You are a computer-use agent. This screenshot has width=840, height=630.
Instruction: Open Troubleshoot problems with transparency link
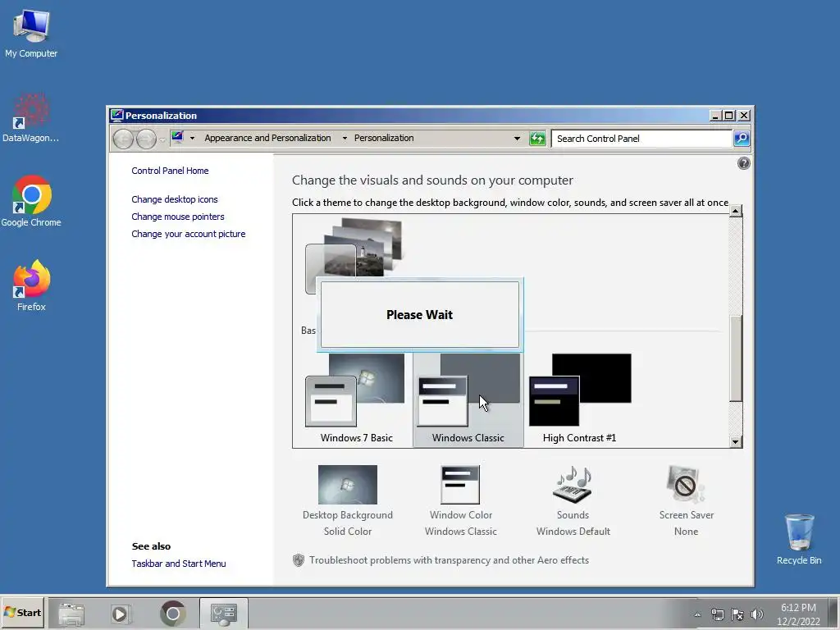pos(449,560)
